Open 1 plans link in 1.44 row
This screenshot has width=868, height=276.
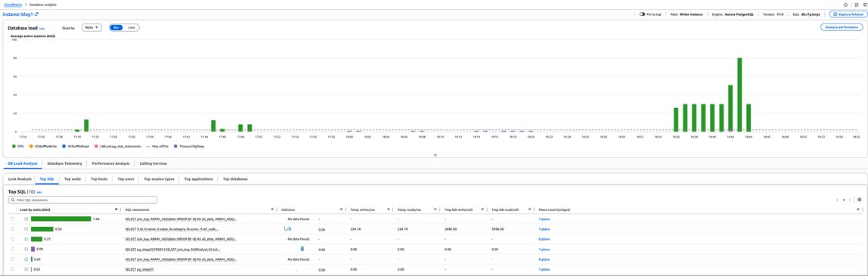point(544,219)
